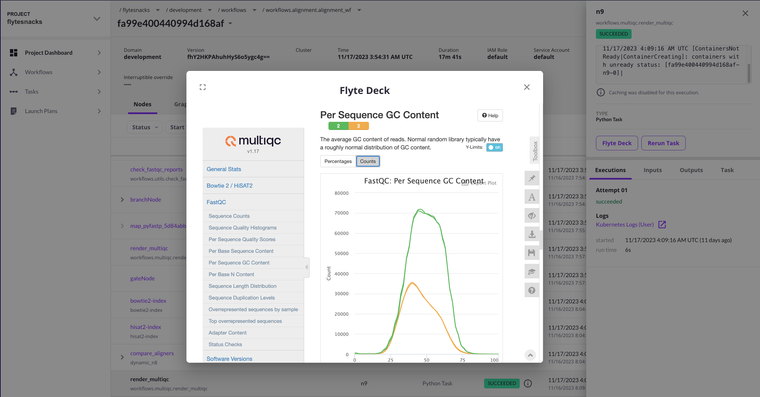This screenshot has width=760, height=397.
Task: Expand Project Dashboard chevron
Action: [99, 53]
